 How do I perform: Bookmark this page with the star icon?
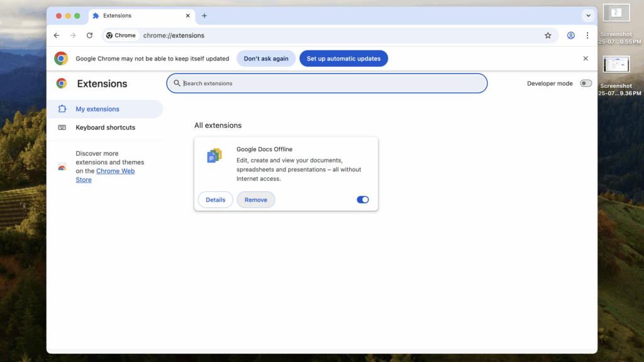548,35
